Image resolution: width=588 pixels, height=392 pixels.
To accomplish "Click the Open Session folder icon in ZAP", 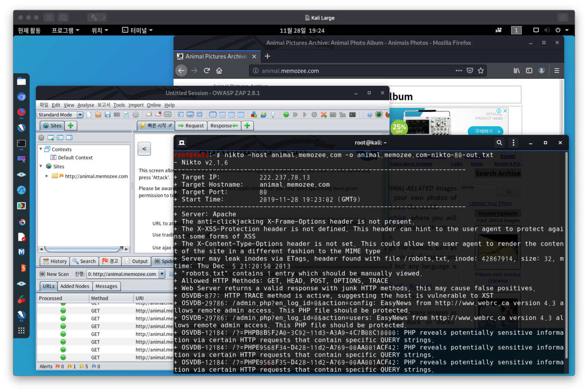I will pyautogui.click(x=98, y=115).
